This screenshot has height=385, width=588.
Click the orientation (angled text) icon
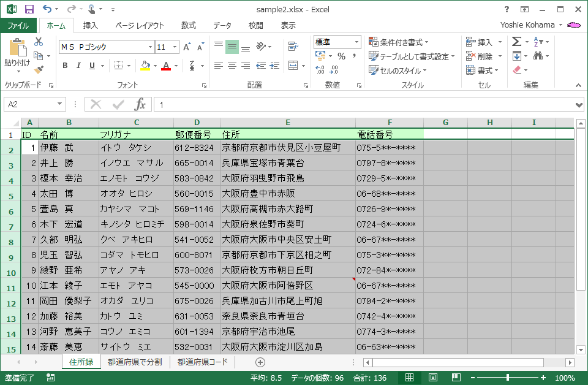coord(261,47)
